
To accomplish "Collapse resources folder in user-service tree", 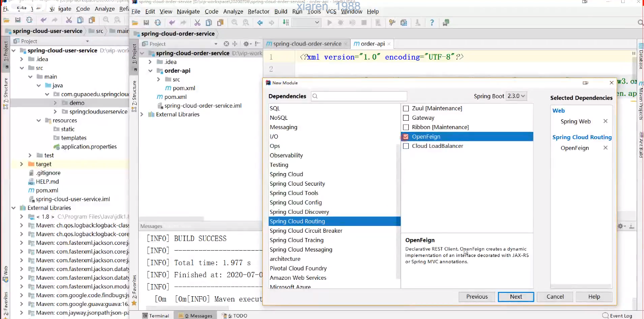I will (x=39, y=120).
